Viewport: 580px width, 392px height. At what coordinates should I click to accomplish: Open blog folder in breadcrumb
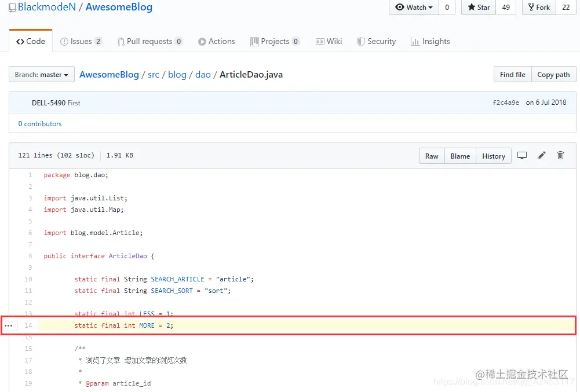pos(177,74)
